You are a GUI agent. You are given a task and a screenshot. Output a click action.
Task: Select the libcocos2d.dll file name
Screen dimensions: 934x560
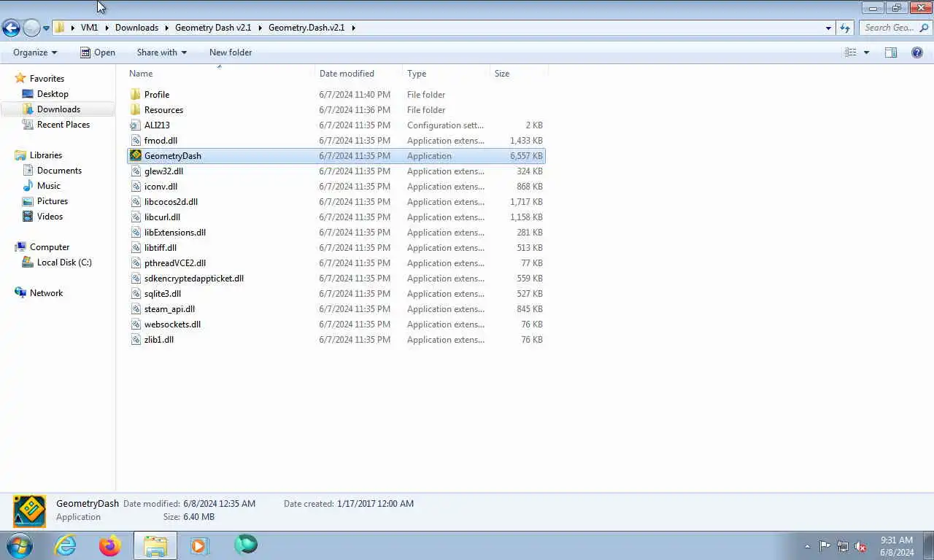tap(171, 202)
